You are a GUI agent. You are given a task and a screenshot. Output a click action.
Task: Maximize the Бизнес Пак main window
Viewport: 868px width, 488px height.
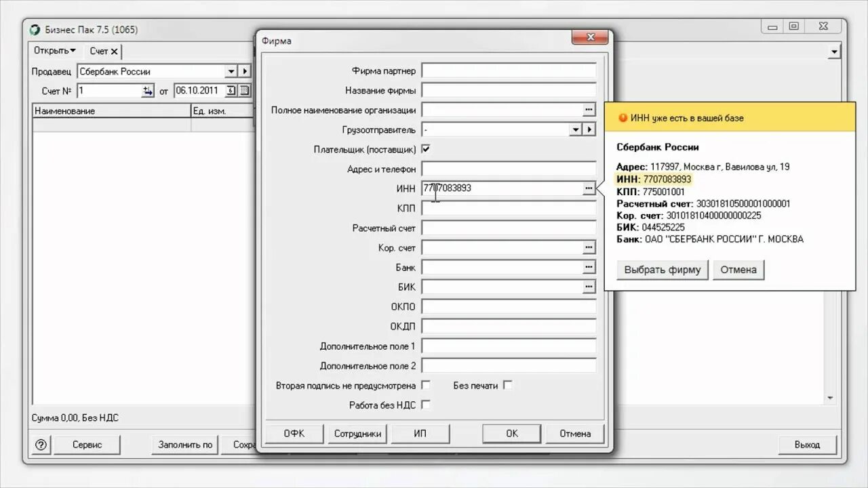click(794, 26)
